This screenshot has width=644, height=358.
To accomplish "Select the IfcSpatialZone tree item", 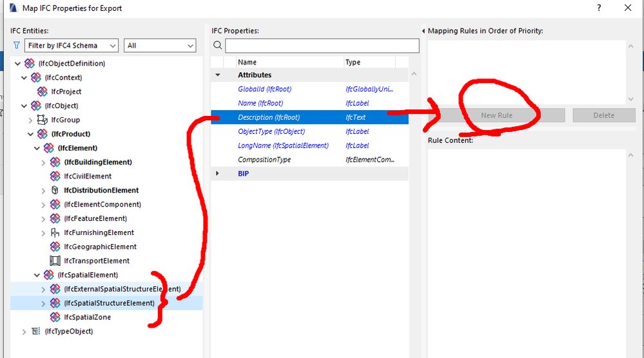I will click(87, 317).
